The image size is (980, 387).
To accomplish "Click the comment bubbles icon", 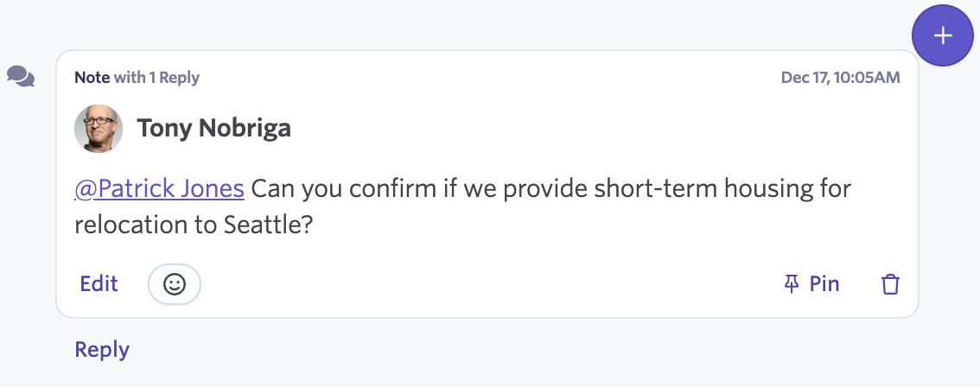I will click(21, 77).
